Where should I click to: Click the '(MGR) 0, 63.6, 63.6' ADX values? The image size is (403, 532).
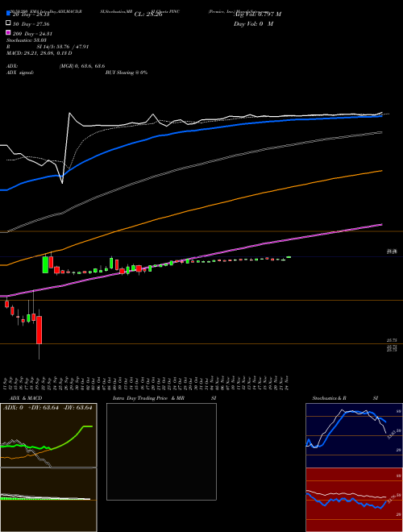point(82,66)
